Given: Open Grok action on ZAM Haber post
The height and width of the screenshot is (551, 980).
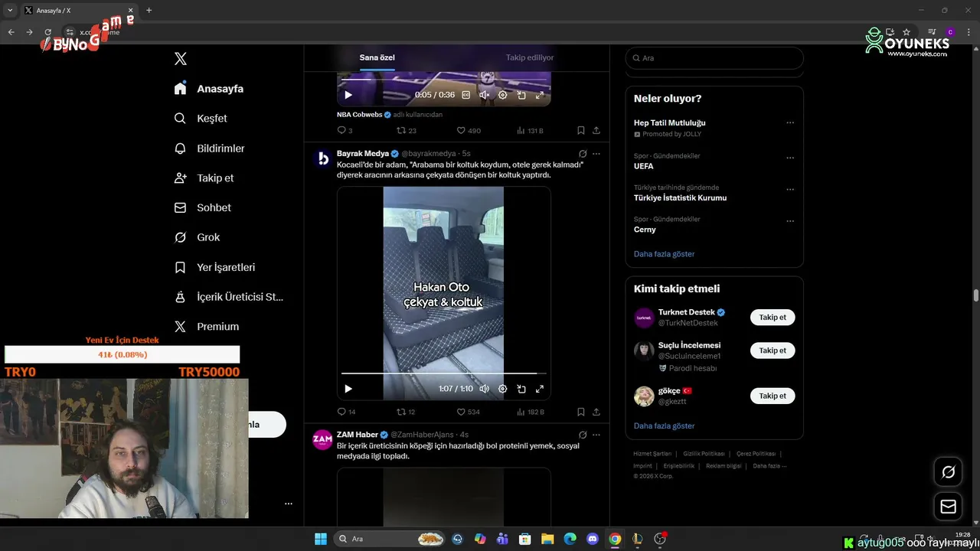Looking at the screenshot, I should 583,435.
